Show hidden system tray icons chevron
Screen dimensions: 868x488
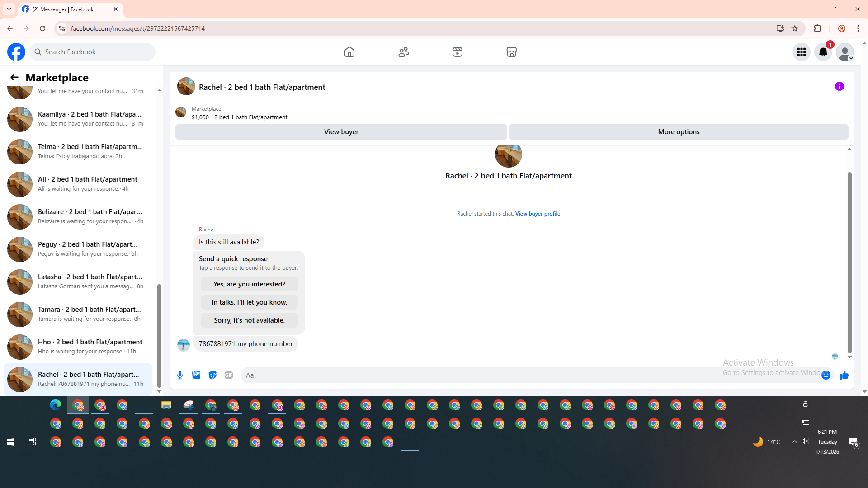pos(794,442)
